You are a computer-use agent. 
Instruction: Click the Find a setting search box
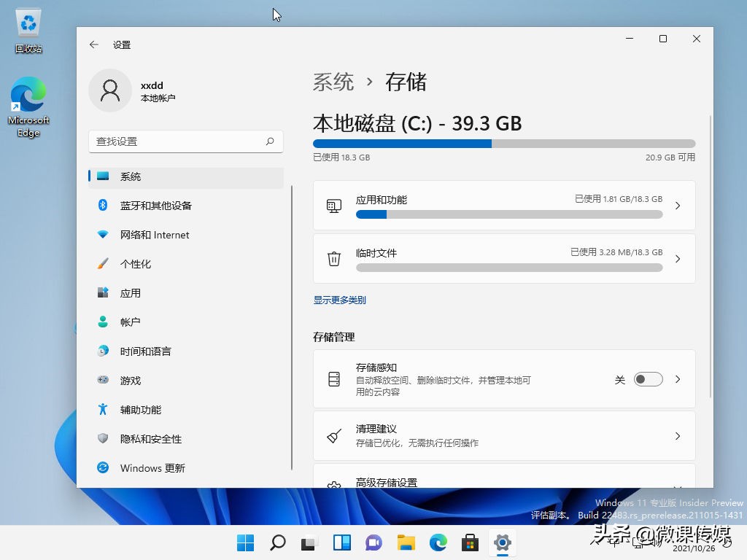click(186, 141)
